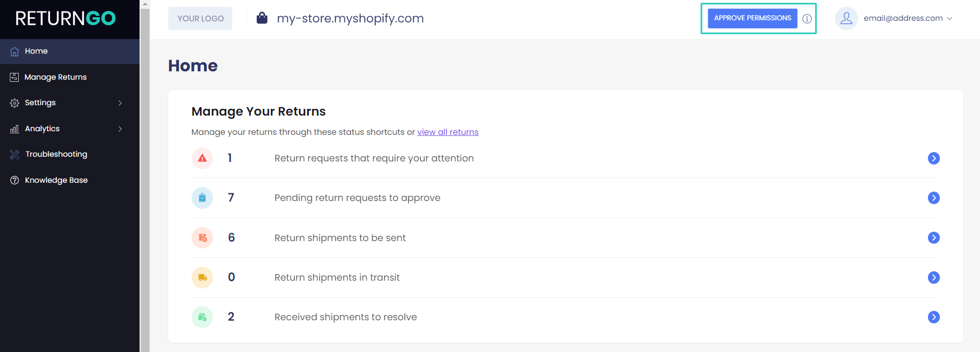Image resolution: width=980 pixels, height=352 pixels.
Task: Open Knowledge Base from the sidebar
Action: (x=56, y=180)
